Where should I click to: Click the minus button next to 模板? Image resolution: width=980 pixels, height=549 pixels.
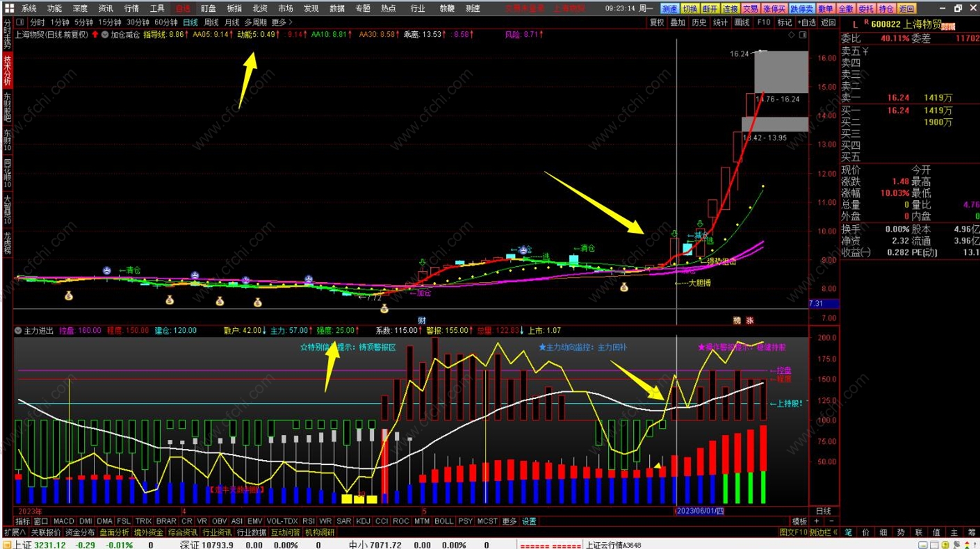coord(831,521)
